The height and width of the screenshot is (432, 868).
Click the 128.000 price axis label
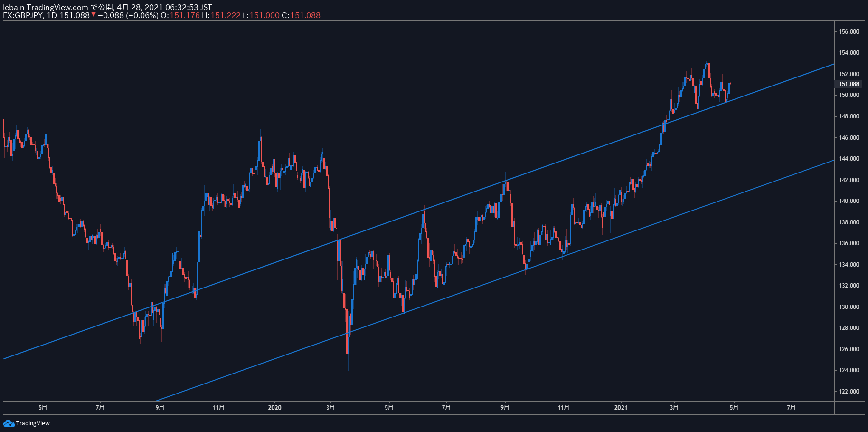click(x=849, y=328)
